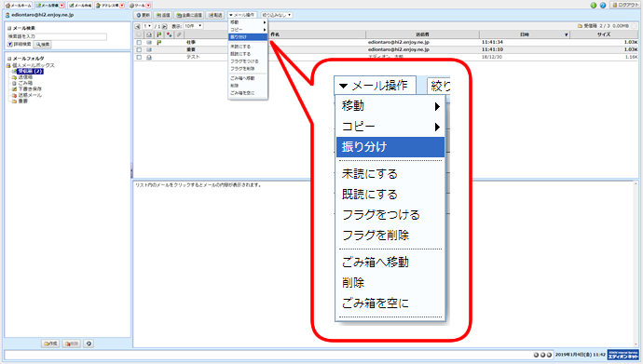Viewport: 643px width, 364px height.
Task: Expand the メール受信 tab red dropdown arrow
Action: click(x=62, y=6)
